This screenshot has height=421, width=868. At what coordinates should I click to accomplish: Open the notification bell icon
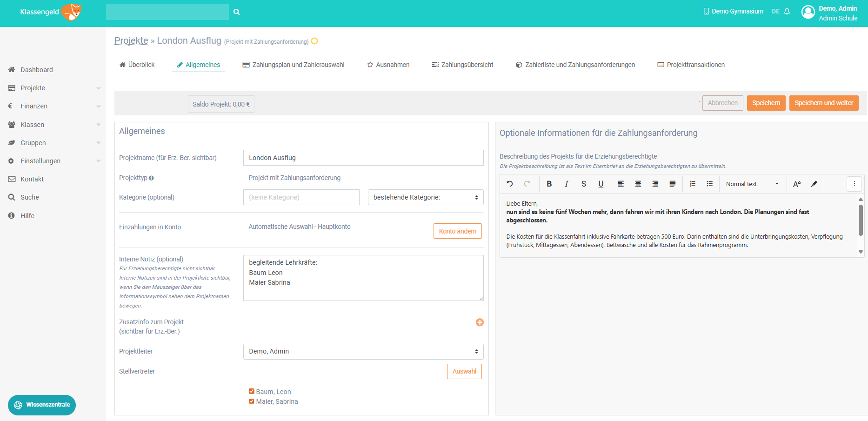[x=787, y=12]
